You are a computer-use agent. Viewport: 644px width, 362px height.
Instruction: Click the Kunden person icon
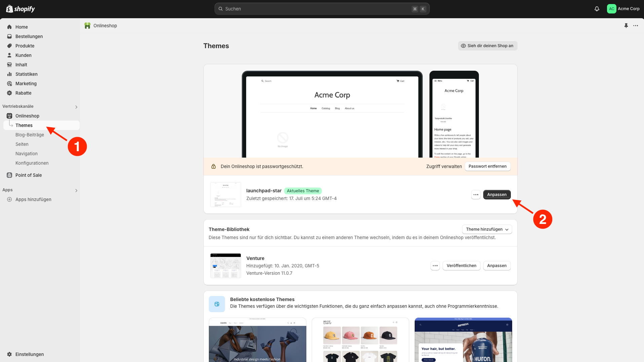(x=9, y=55)
